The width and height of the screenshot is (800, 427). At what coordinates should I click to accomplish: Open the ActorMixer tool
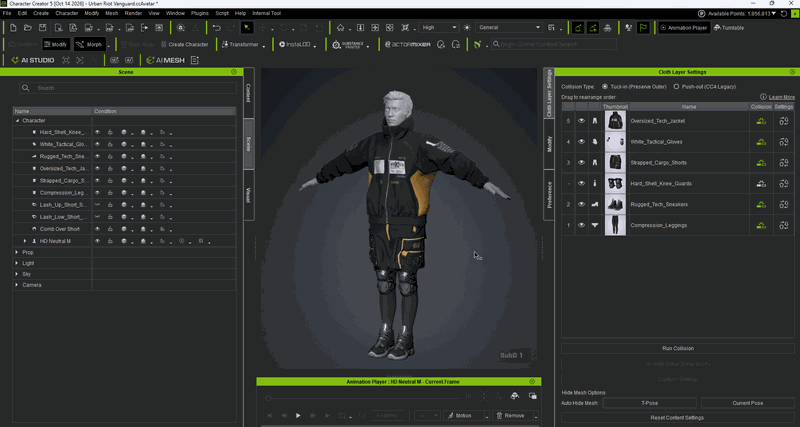click(x=407, y=44)
